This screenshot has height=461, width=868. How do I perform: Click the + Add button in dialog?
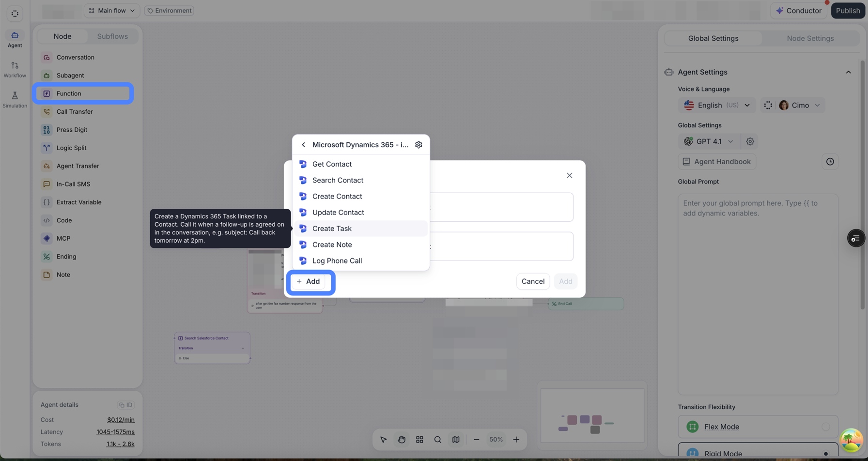click(x=308, y=281)
